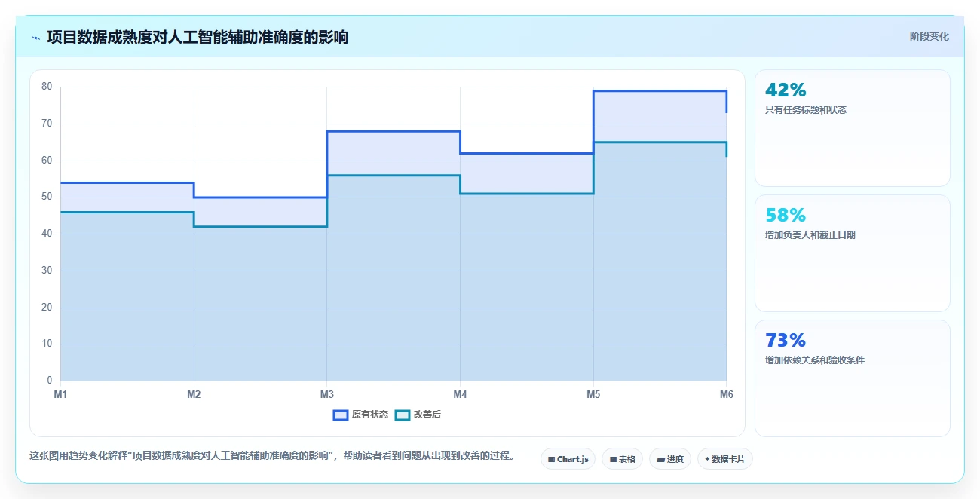Click the 增加负责人和截止日期 caption
This screenshot has width=980, height=499.
[x=810, y=235]
